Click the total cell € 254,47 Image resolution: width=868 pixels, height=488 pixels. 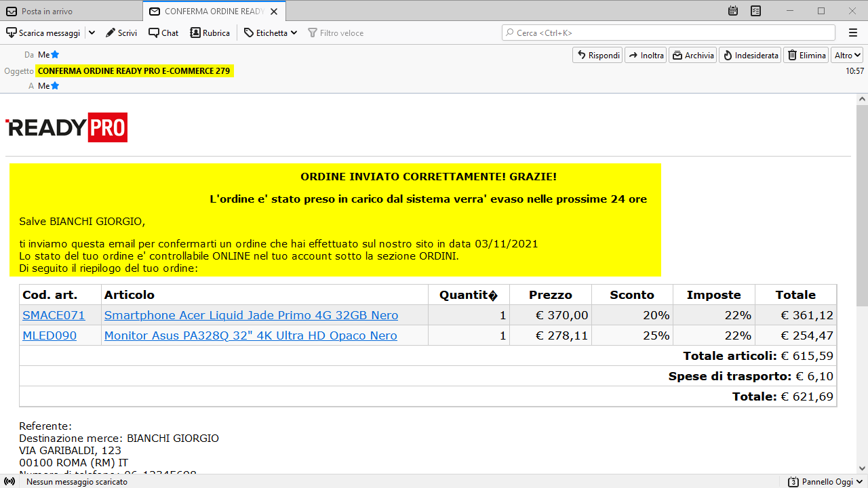point(795,335)
